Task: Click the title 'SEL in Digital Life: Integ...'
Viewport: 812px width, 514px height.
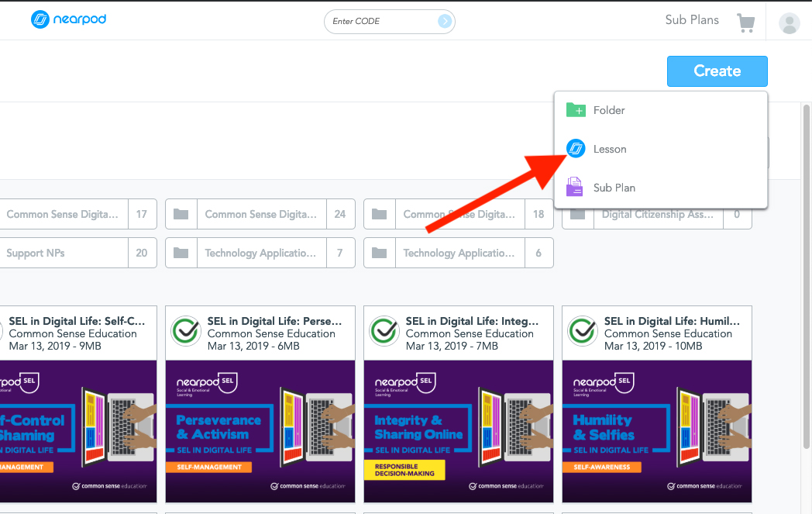Action: coord(473,321)
